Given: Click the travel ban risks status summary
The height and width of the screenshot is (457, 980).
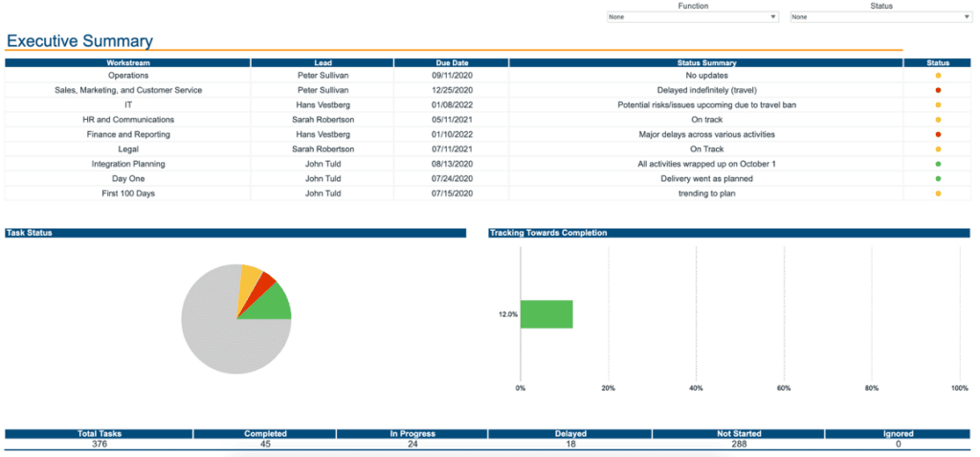Looking at the screenshot, I should tap(706, 105).
